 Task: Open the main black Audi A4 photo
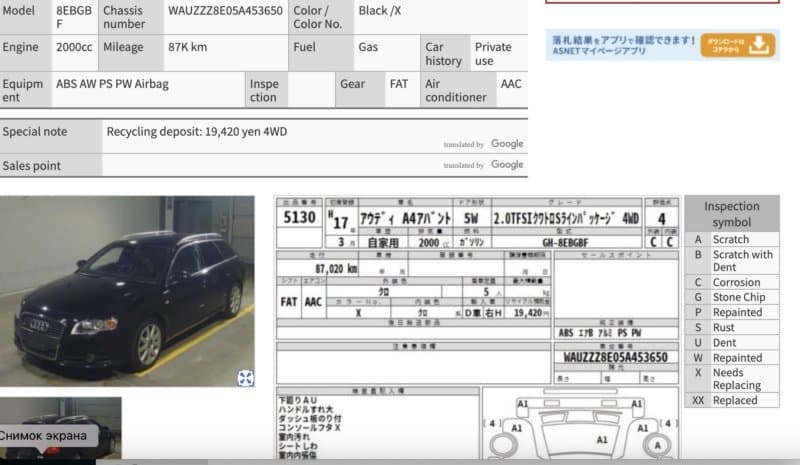(x=127, y=291)
